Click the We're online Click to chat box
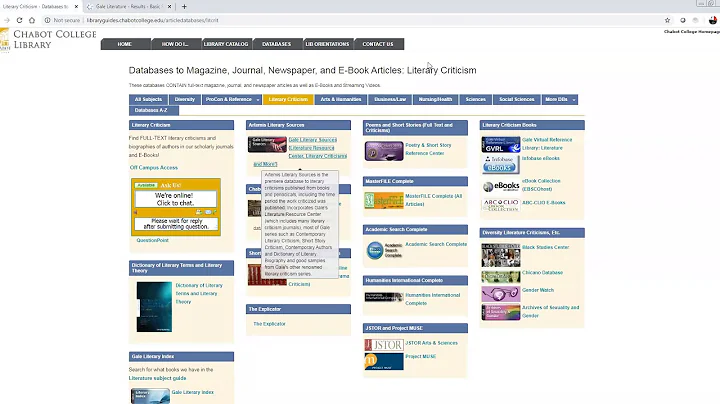The height and width of the screenshot is (404, 720). coord(175,199)
